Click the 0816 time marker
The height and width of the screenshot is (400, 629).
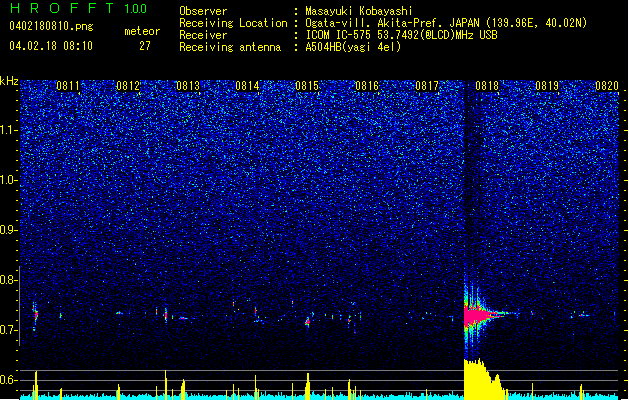[367, 86]
